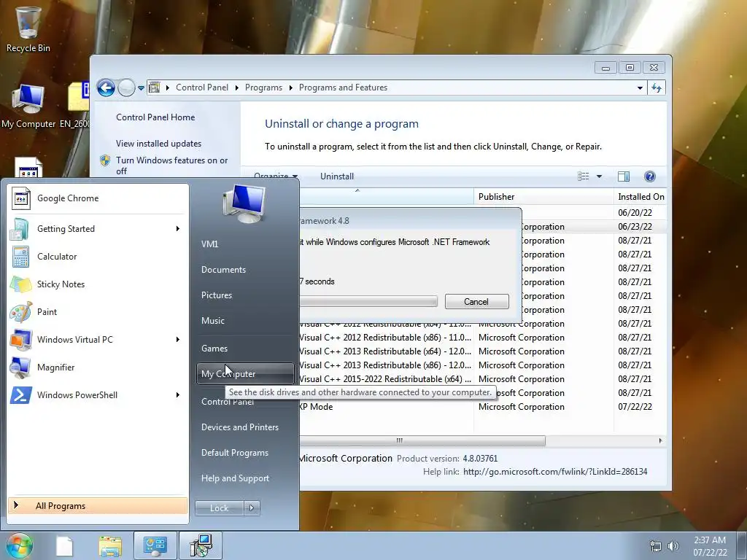Screen dimensions: 747x560
Task: Open view options dropdown arrow
Action: [x=600, y=176]
